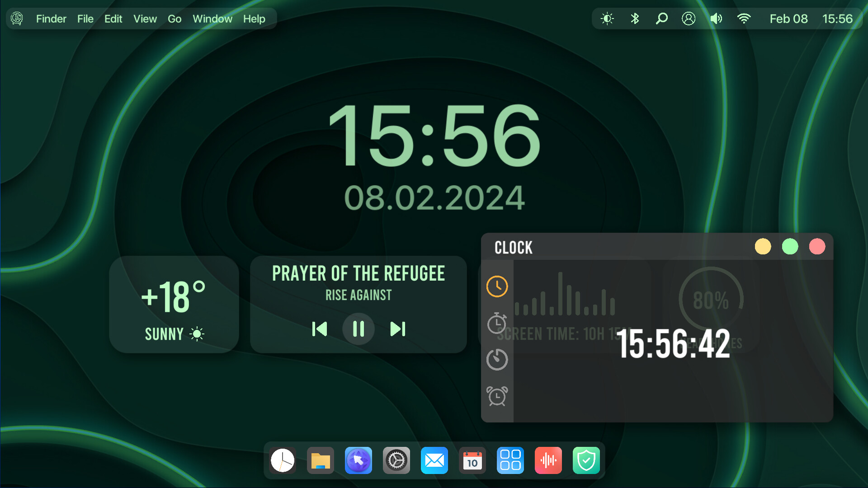Open the Calendar app from the dock
This screenshot has height=488, width=868.
[472, 460]
